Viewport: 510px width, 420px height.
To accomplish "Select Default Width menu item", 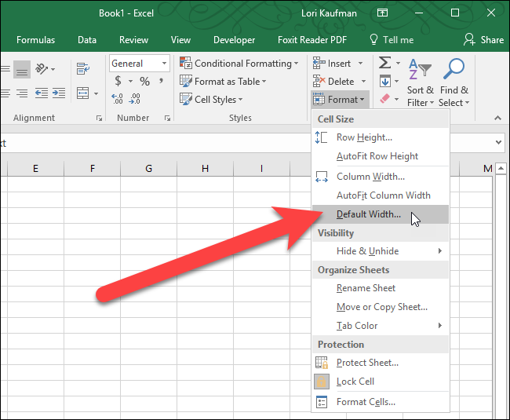I will click(x=368, y=214).
